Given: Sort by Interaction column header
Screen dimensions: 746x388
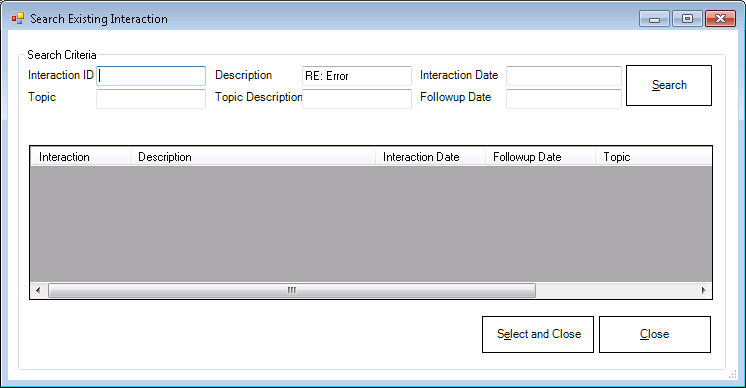Looking at the screenshot, I should tap(80, 157).
